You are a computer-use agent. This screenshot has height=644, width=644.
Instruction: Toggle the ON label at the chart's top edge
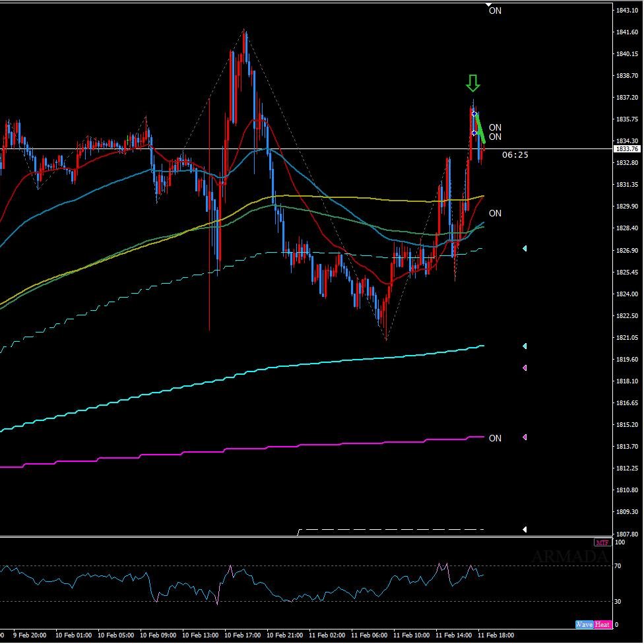click(x=495, y=11)
